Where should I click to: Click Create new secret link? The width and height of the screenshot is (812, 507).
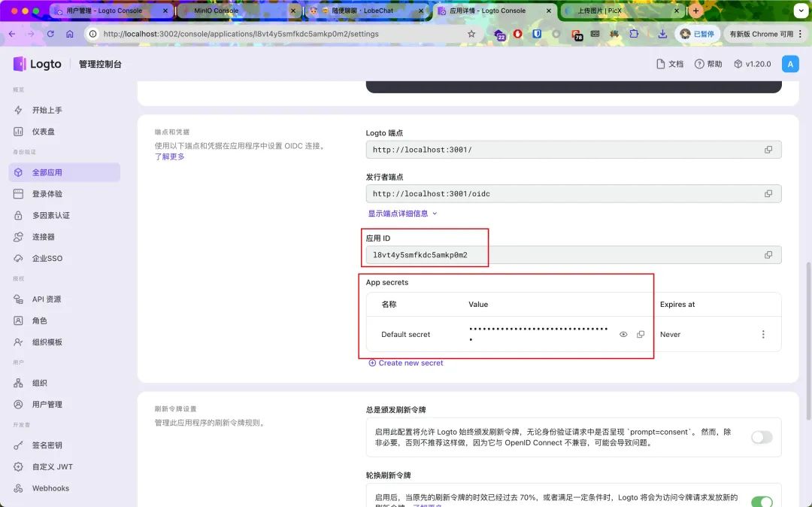tap(405, 363)
